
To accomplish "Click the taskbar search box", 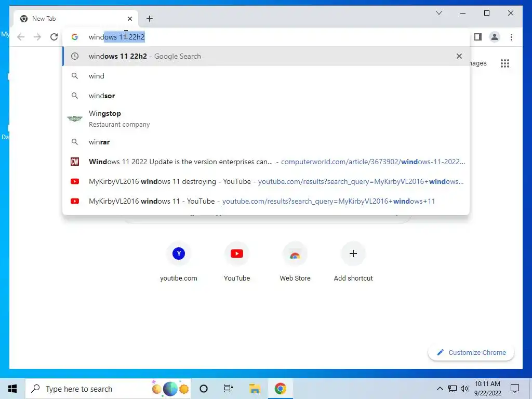I will coord(108,389).
